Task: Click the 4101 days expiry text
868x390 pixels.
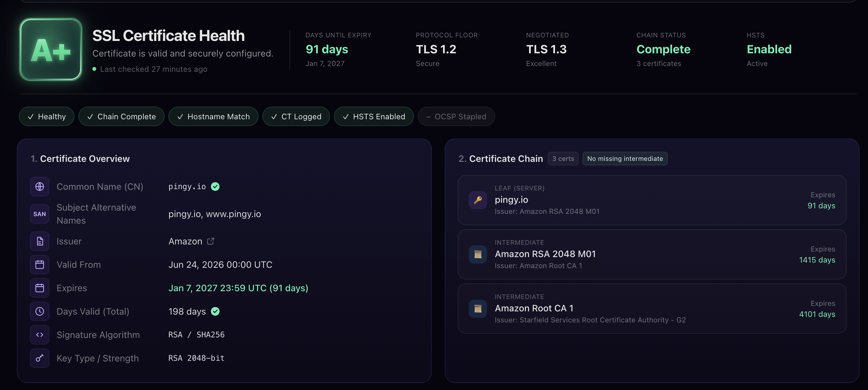Action: click(817, 314)
